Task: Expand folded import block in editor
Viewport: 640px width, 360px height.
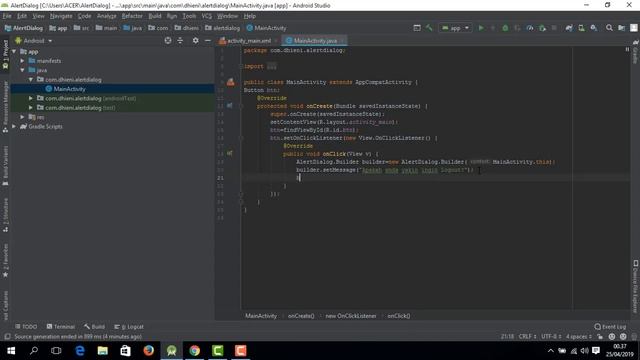Action: click(272, 66)
